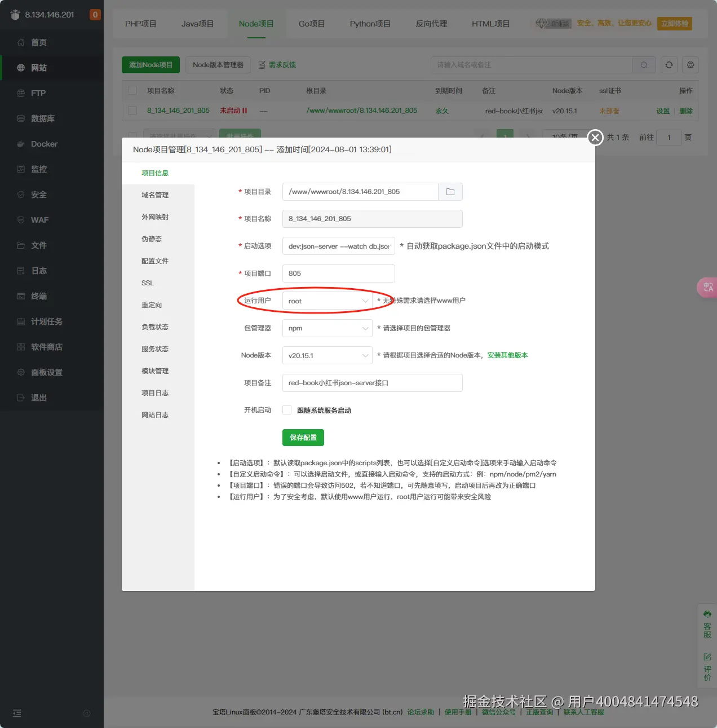Click the 保存配置 save button
The image size is (717, 728).
coord(303,438)
